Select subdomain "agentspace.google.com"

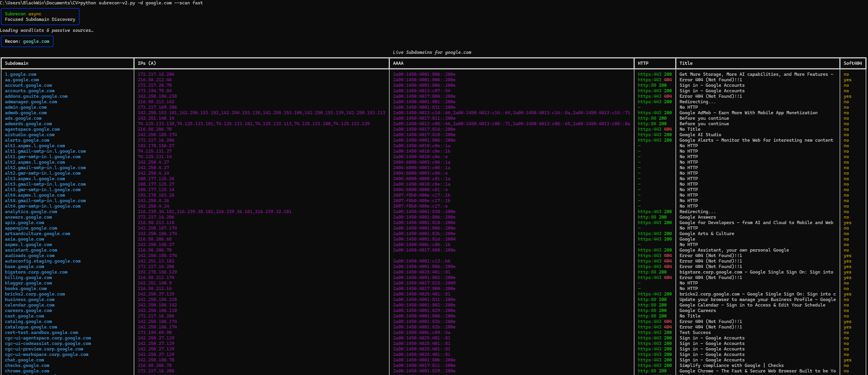[x=32, y=129]
